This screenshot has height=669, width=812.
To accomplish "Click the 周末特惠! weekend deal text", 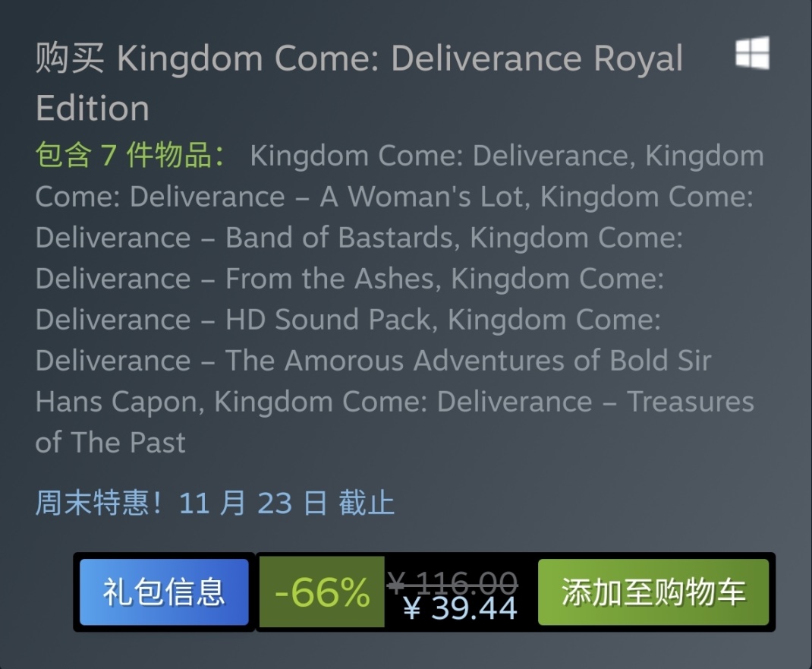I will click(x=99, y=503).
